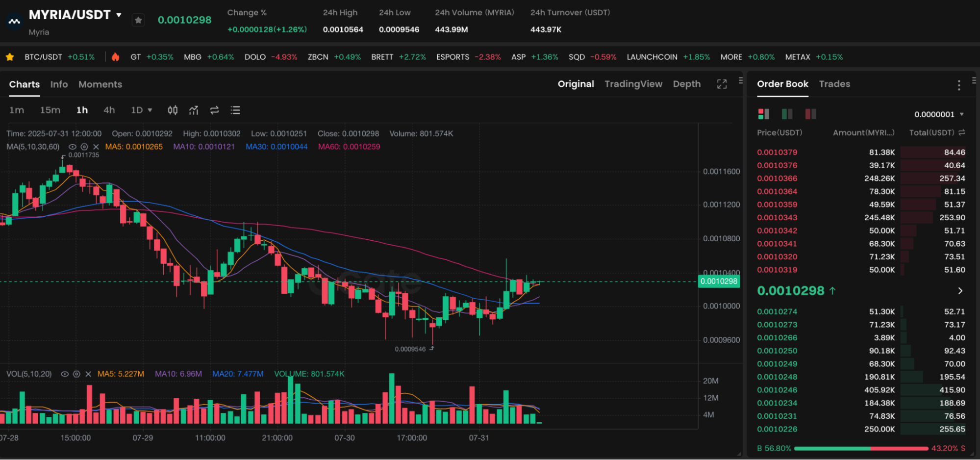Switch to the Charts tab
980x460 pixels.
coord(24,84)
